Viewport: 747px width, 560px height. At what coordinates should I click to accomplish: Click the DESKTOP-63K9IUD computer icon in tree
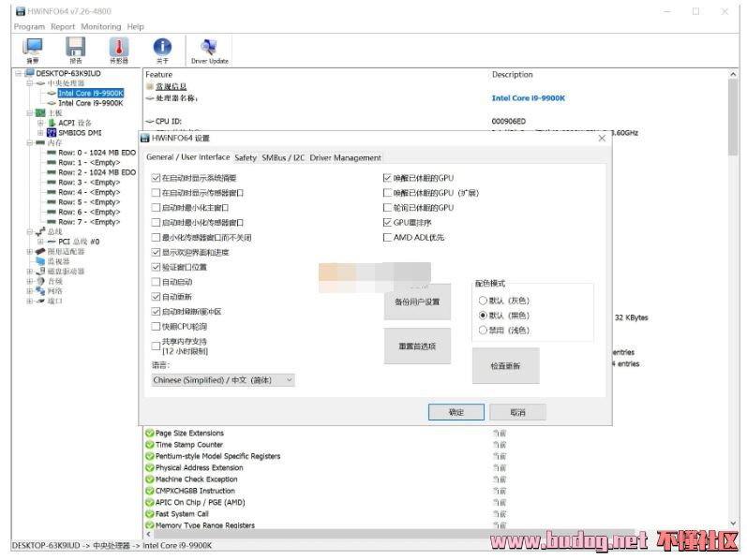pyautogui.click(x=30, y=73)
